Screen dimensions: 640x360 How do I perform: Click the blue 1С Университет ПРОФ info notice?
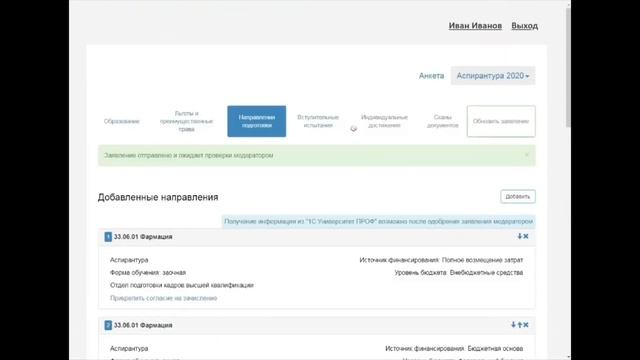tap(378, 222)
